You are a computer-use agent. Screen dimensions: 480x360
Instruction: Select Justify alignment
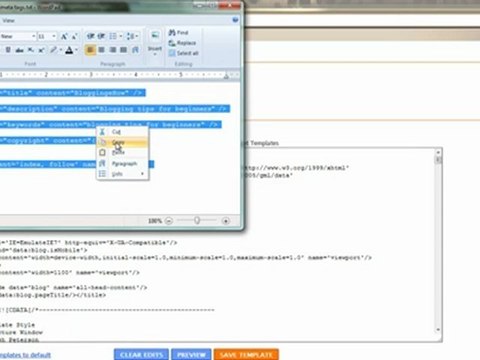[123, 50]
